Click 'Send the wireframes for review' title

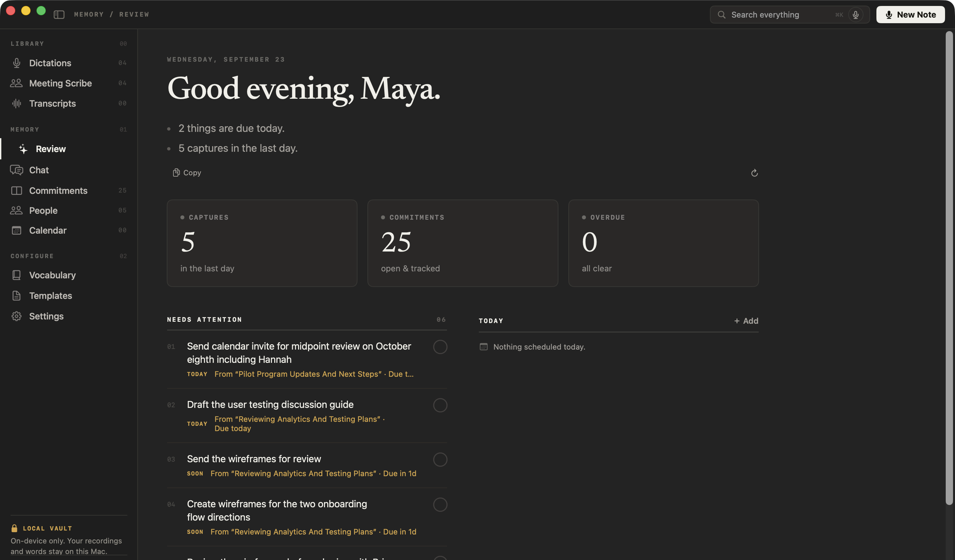(x=254, y=459)
